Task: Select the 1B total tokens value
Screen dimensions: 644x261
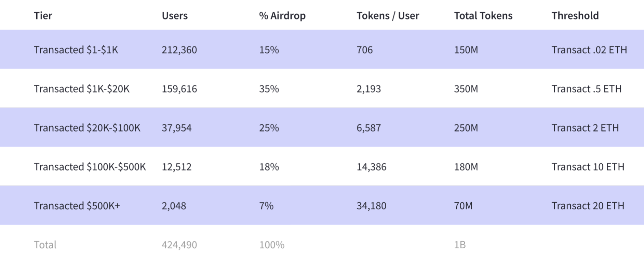Action: [x=460, y=245]
